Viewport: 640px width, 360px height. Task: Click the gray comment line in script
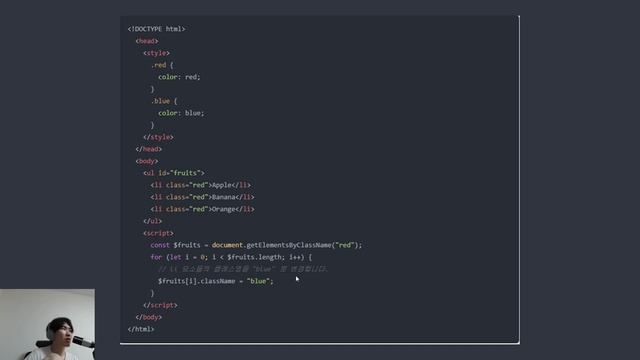pyautogui.click(x=242, y=269)
